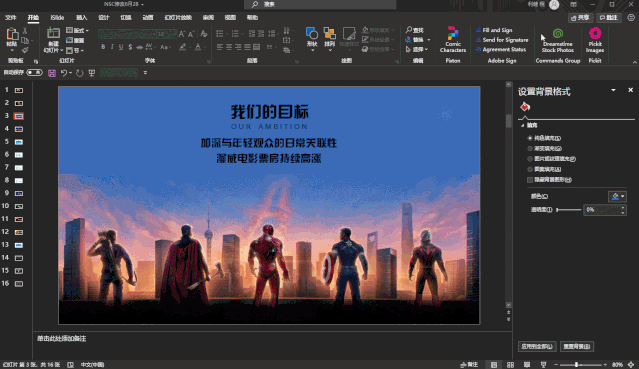Click the Comments button
This screenshot has width=639, height=369.
tap(609, 18)
